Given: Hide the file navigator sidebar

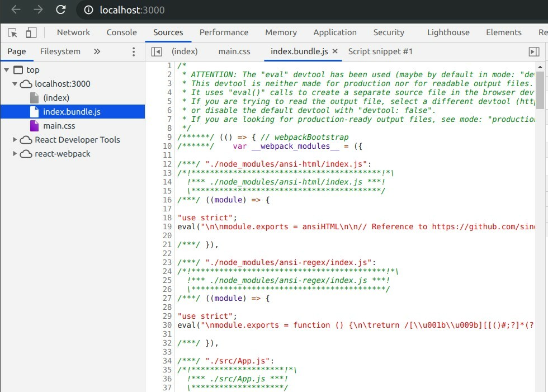Looking at the screenshot, I should coord(157,51).
